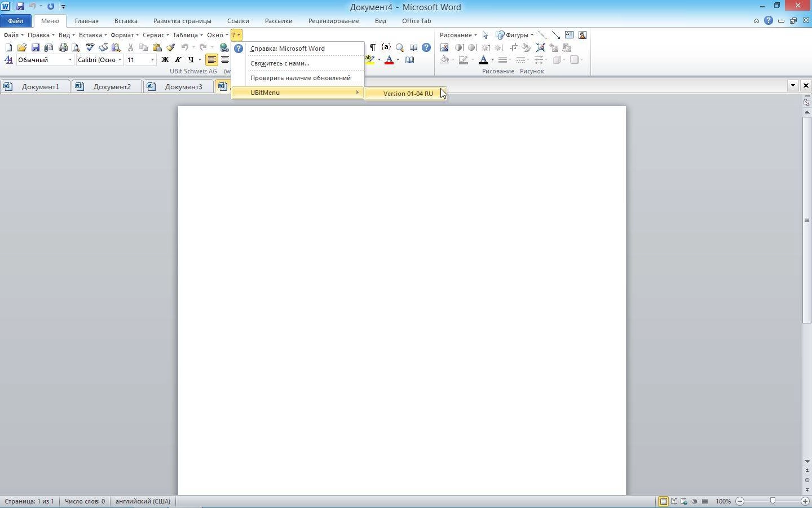Toggle align text left button
This screenshot has width=812, height=508.
tap(211, 60)
